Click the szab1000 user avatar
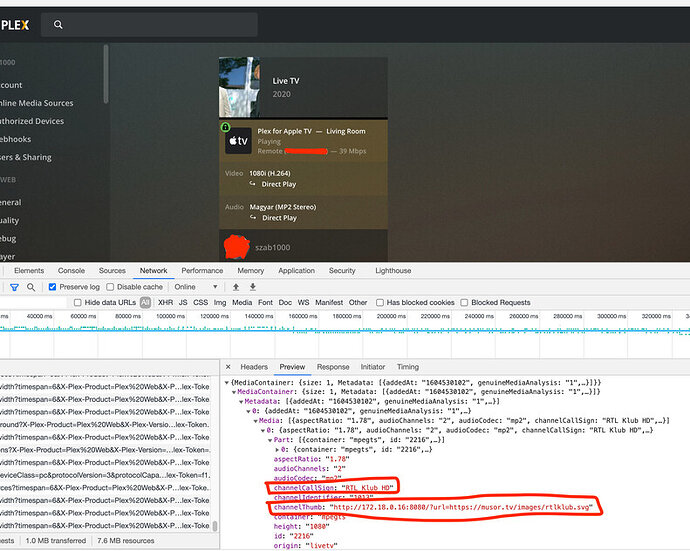This screenshot has width=690, height=551. point(237,247)
